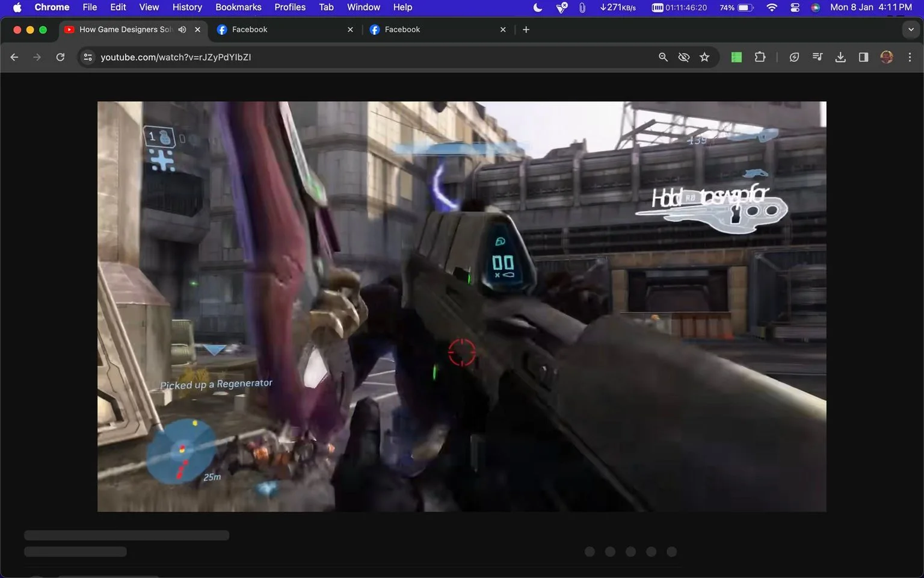Open the Bookmarks menu
The width and height of the screenshot is (924, 578).
tap(238, 7)
